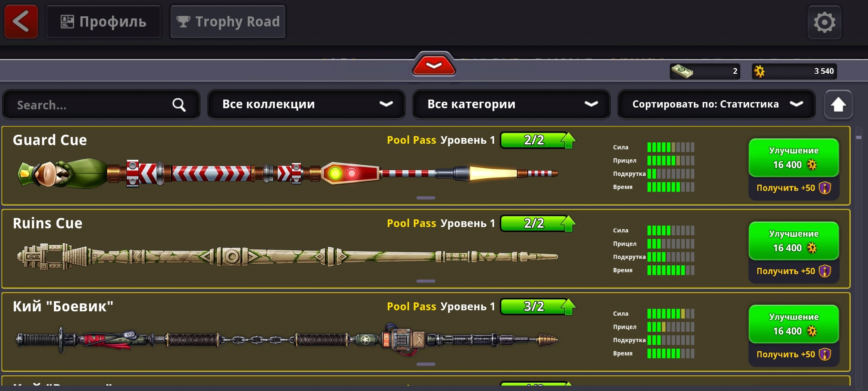Click Ruins Cue green upgrade arrow
The image size is (868, 391).
[568, 224]
